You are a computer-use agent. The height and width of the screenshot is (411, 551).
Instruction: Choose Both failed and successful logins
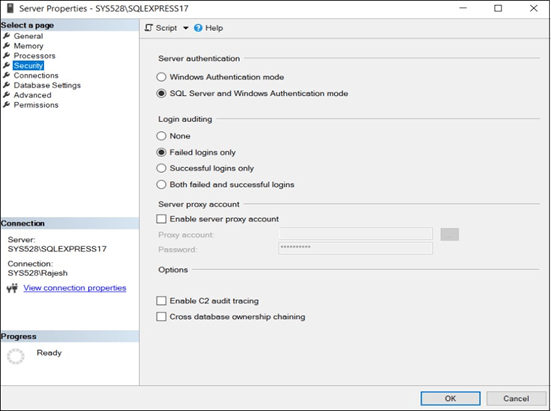[x=161, y=184]
